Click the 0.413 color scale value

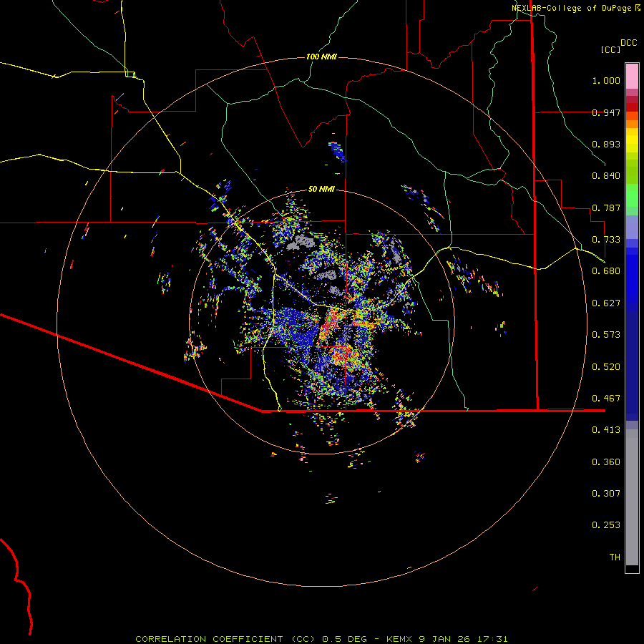(606, 430)
